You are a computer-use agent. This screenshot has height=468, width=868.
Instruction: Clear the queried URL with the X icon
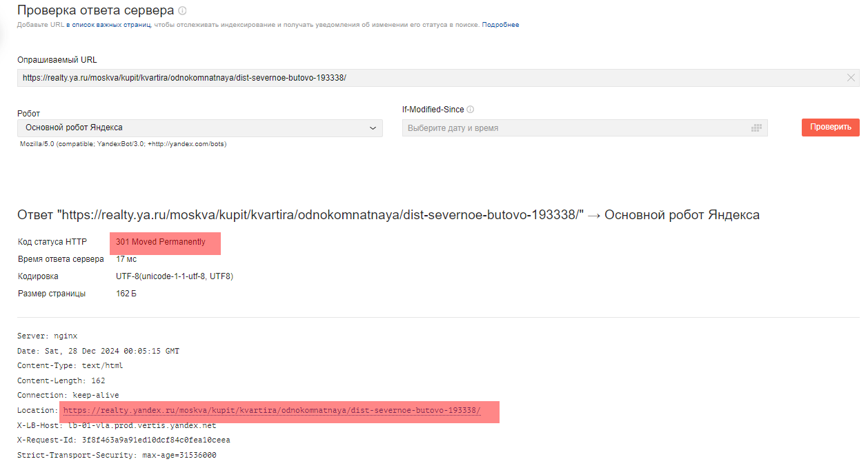(851, 78)
